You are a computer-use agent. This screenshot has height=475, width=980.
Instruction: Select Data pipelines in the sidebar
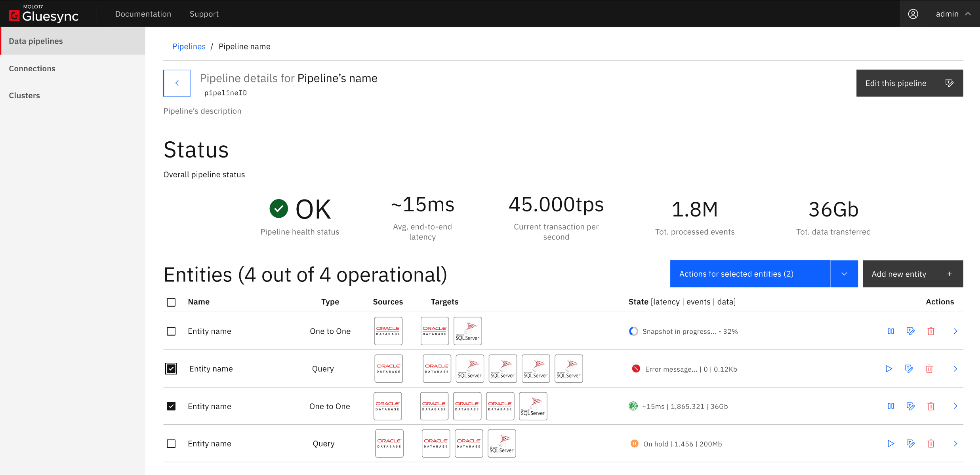[x=72, y=41]
